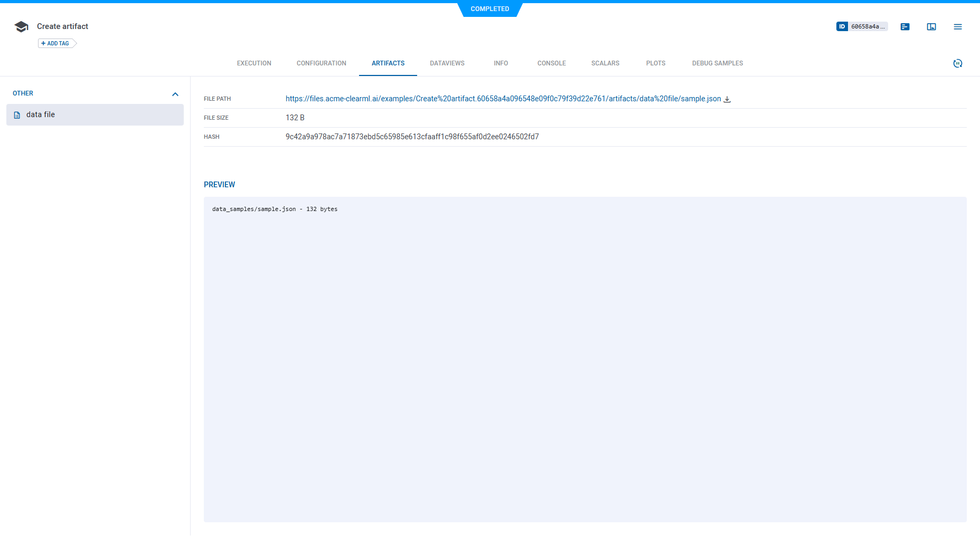Open the comparison view icon
This screenshot has width=980, height=536.
point(931,26)
